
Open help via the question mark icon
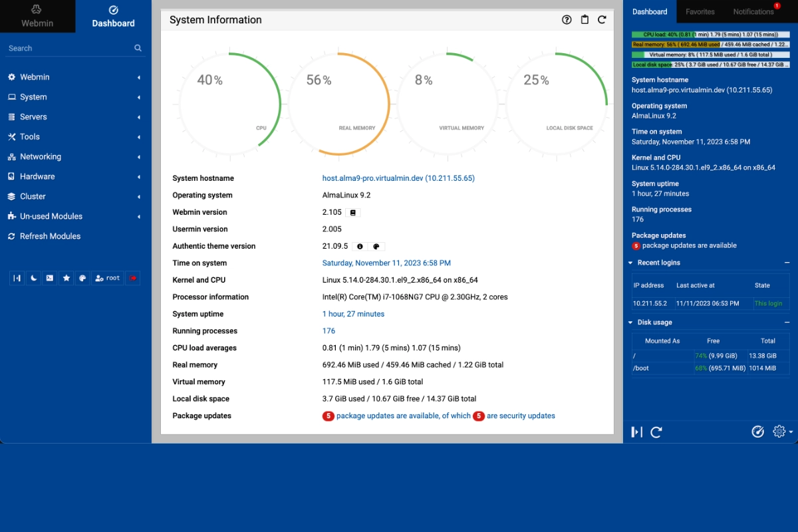click(x=567, y=20)
